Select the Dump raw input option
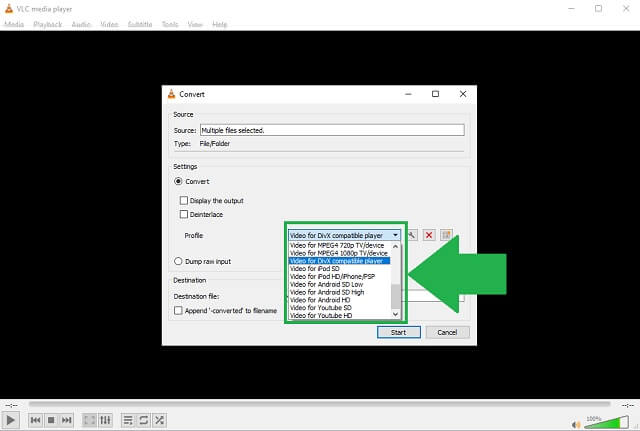The image size is (640, 431). (178, 261)
